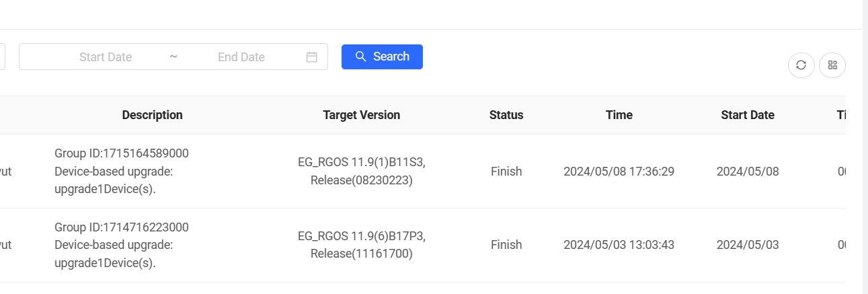The height and width of the screenshot is (294, 868).
Task: Click the vertical scrollbar on right edge
Action: click(865, 147)
